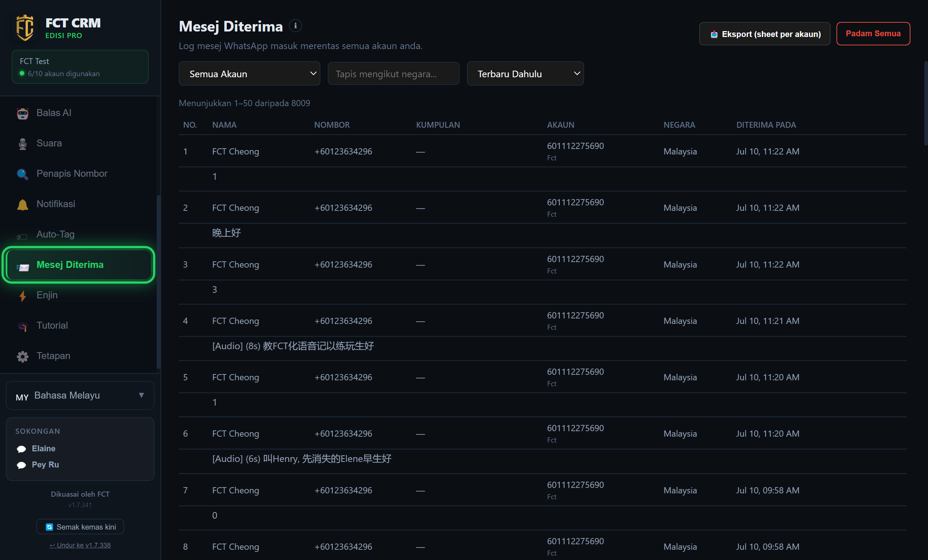Click the AKAUN column header
Viewport: 928px width, 560px height.
[x=560, y=125]
